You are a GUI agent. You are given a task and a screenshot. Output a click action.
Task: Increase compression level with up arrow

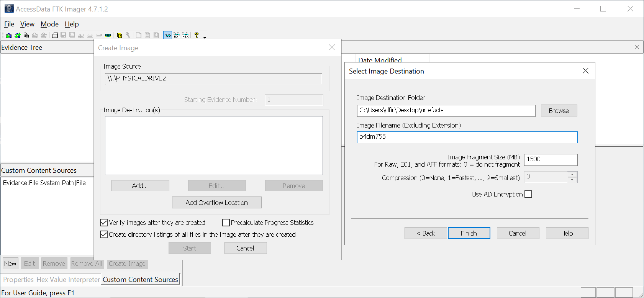point(572,174)
